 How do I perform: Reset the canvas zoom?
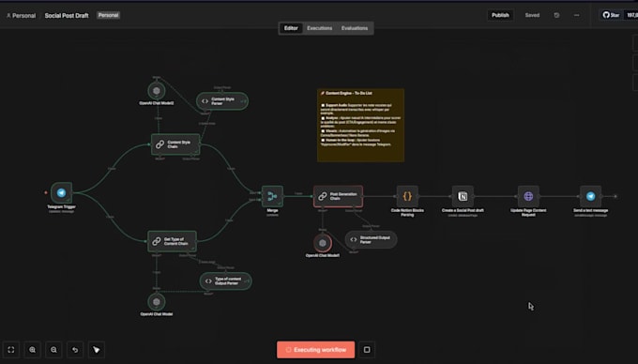click(x=75, y=350)
